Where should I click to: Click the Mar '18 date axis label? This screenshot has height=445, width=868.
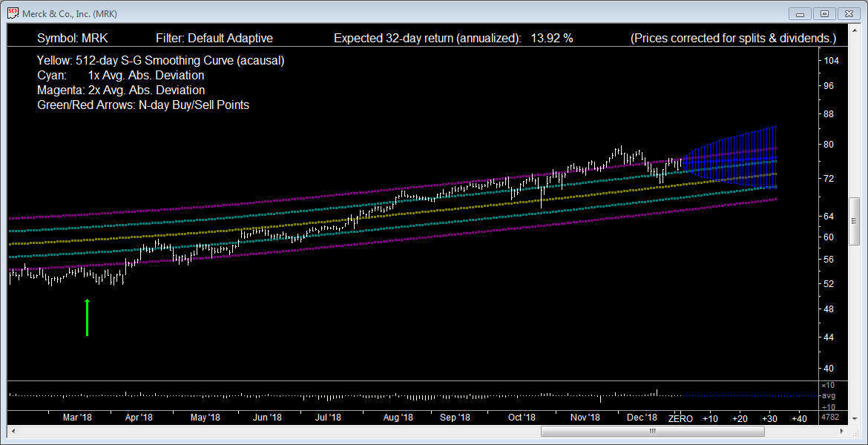point(77,418)
